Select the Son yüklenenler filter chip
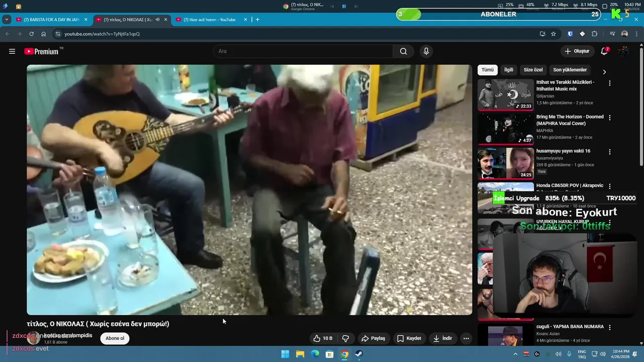Image resolution: width=644 pixels, height=362 pixels. point(570,70)
